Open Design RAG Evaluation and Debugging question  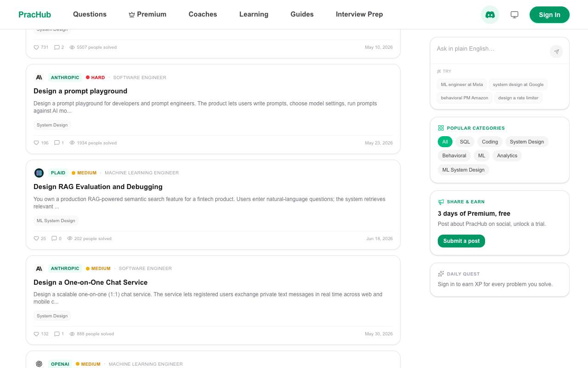click(98, 187)
